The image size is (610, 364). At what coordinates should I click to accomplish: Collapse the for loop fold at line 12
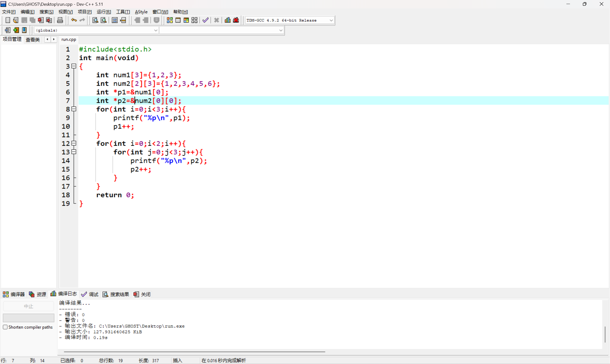(x=74, y=143)
